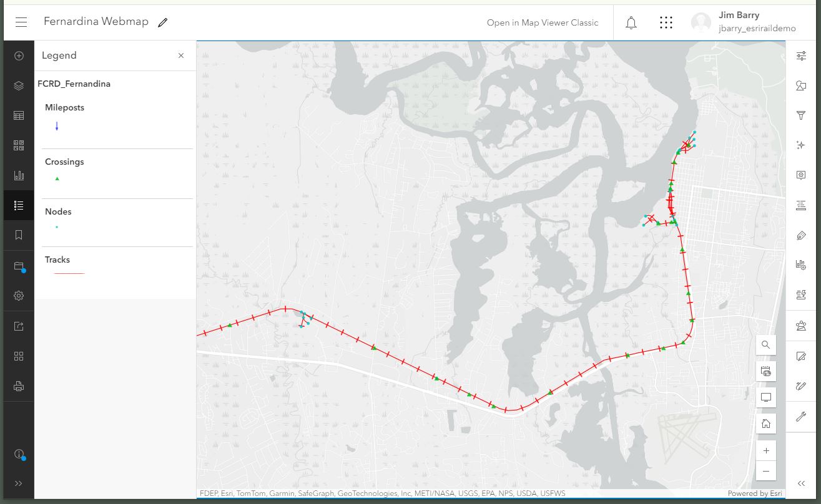The image size is (821, 504).
Task: Open the Tables panel
Action: (x=19, y=115)
